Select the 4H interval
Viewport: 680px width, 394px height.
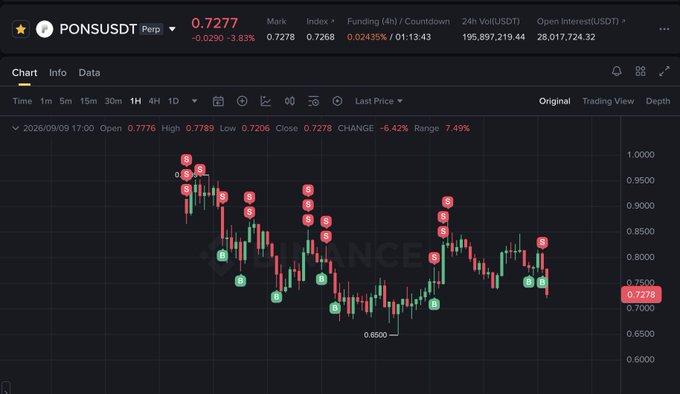pyautogui.click(x=154, y=101)
